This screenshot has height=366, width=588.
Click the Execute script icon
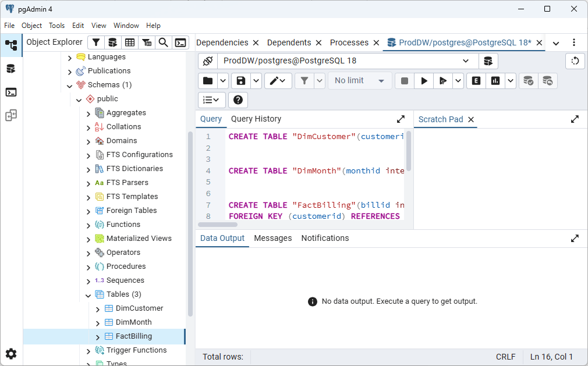(x=443, y=81)
